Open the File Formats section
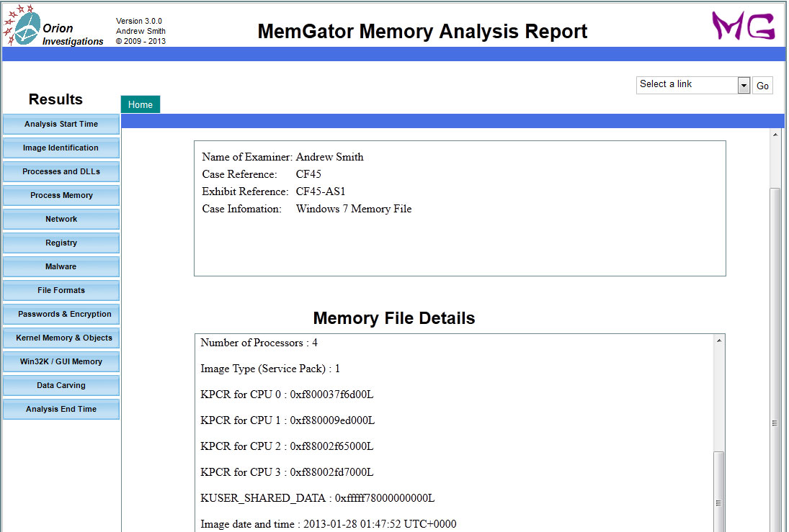This screenshot has height=532, width=789. (61, 290)
